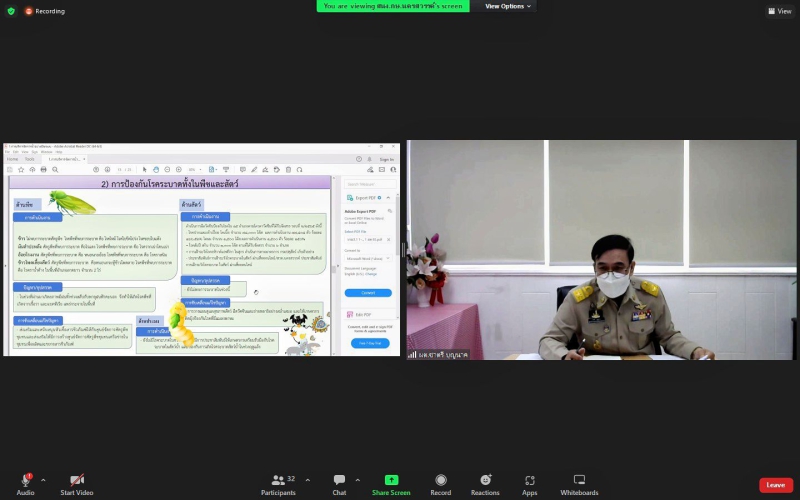Click Change document language link
This screenshot has height=500, width=800.
371,274
